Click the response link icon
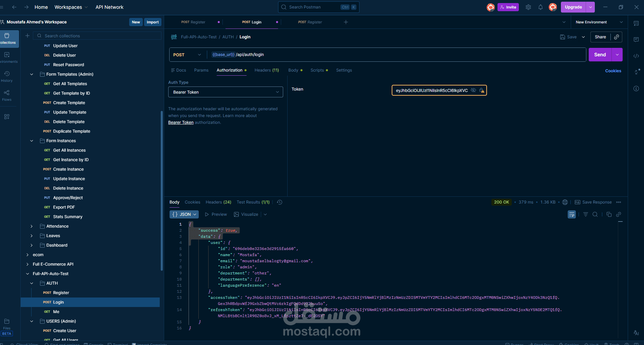This screenshot has width=644, height=345. coord(619,214)
